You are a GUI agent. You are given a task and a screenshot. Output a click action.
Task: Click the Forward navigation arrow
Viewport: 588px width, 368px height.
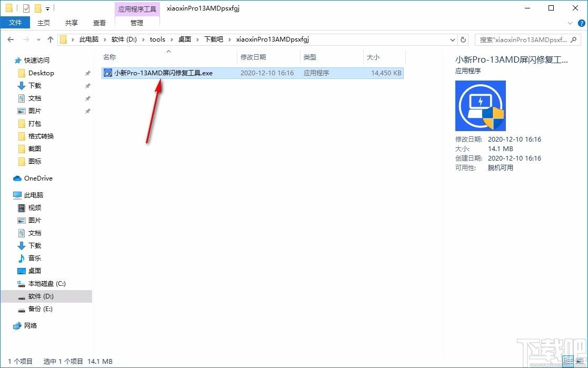click(26, 39)
